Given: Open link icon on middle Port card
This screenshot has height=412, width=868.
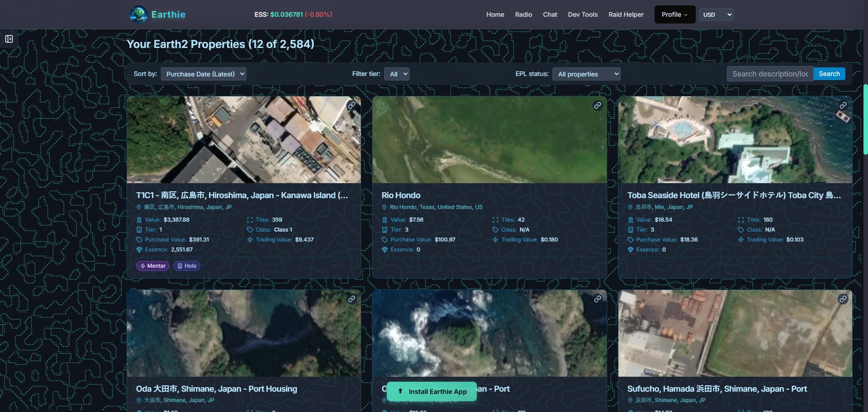Looking at the screenshot, I should click(x=598, y=299).
